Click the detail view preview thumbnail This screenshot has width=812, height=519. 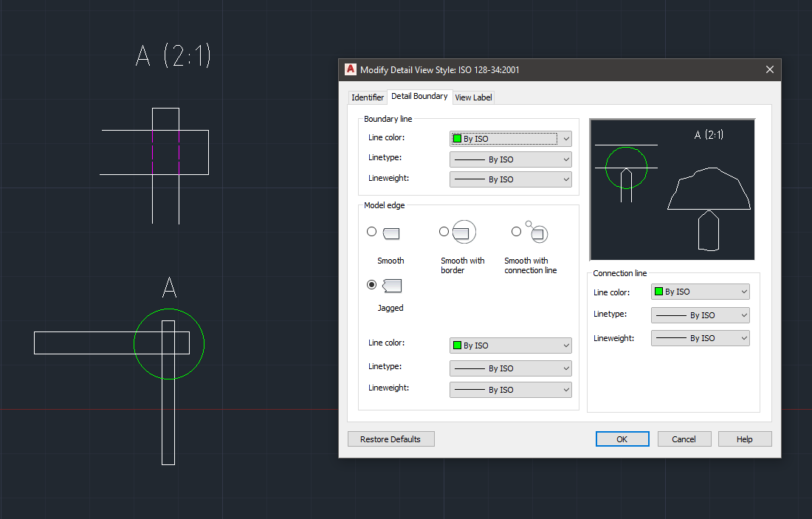pyautogui.click(x=672, y=189)
